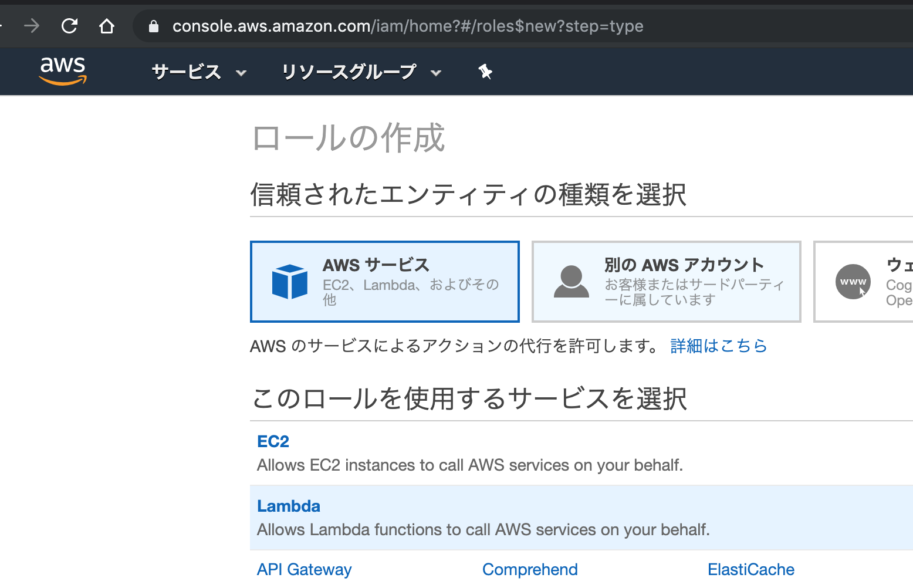Click 'Allows Lambda functions to call AWS services' text

(x=483, y=530)
